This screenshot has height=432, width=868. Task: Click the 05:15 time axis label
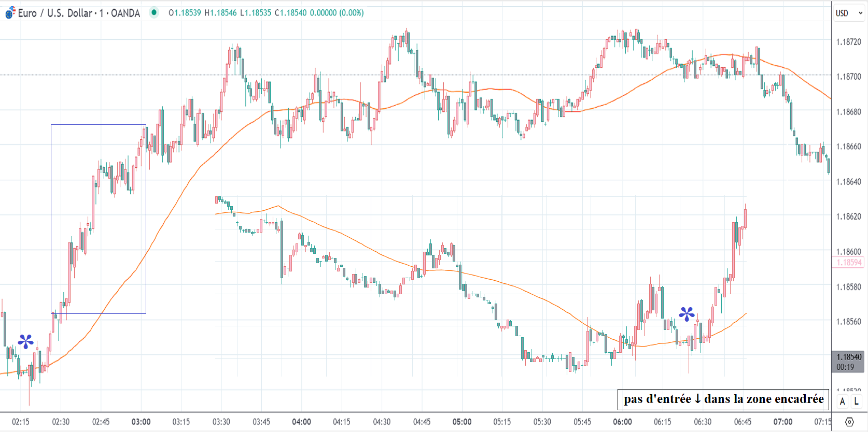click(502, 422)
